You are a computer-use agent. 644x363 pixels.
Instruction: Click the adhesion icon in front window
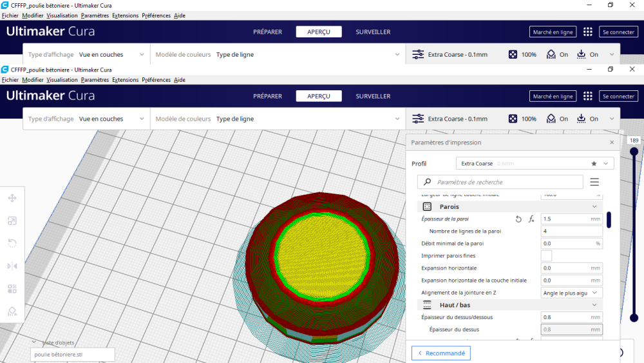click(581, 119)
